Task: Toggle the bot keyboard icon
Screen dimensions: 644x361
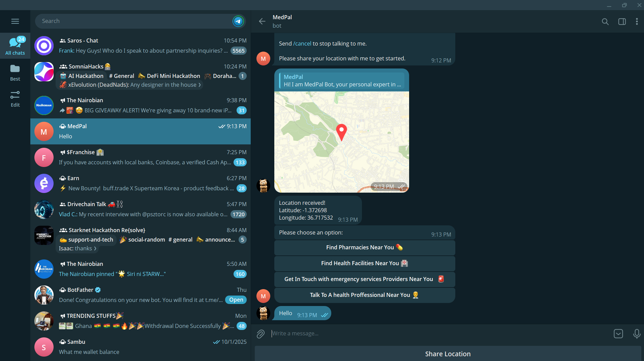Action: click(618, 334)
